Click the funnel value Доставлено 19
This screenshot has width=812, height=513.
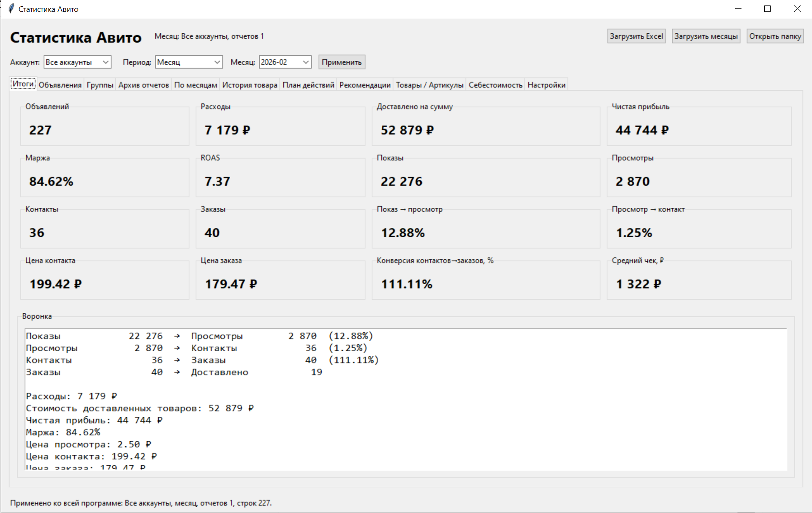[x=317, y=372]
